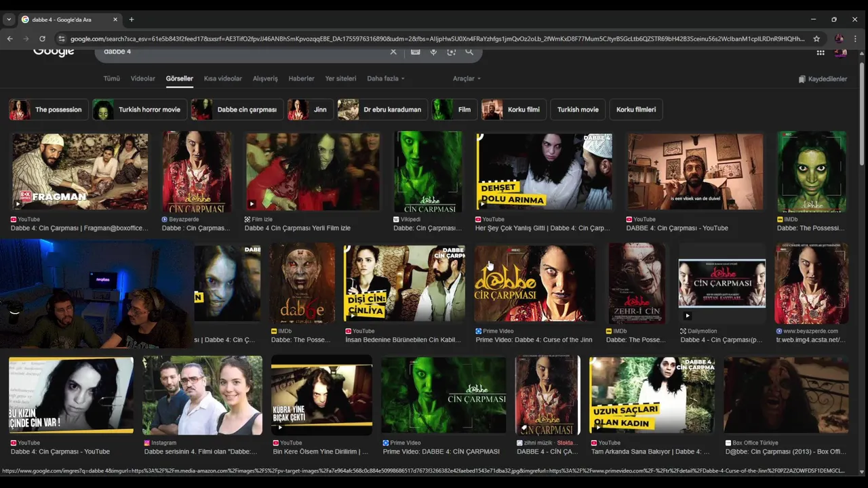Image resolution: width=868 pixels, height=488 pixels.
Task: Click the Google logo
Action: [x=54, y=52]
